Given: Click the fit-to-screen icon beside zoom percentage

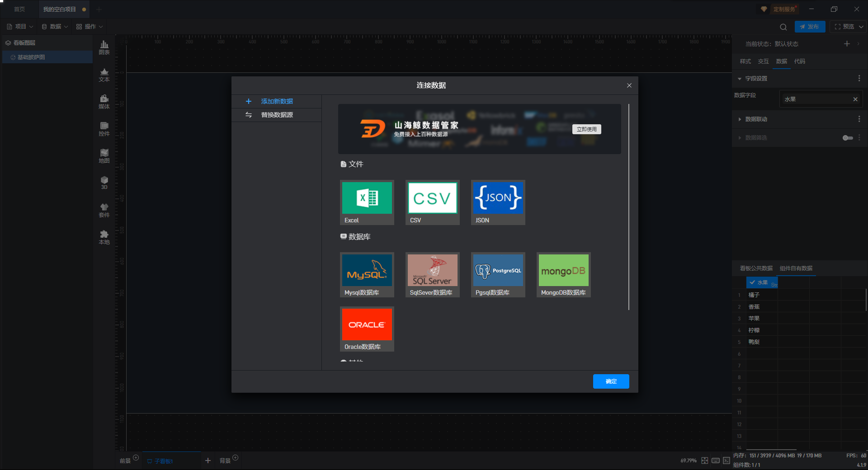Looking at the screenshot, I should [705, 461].
